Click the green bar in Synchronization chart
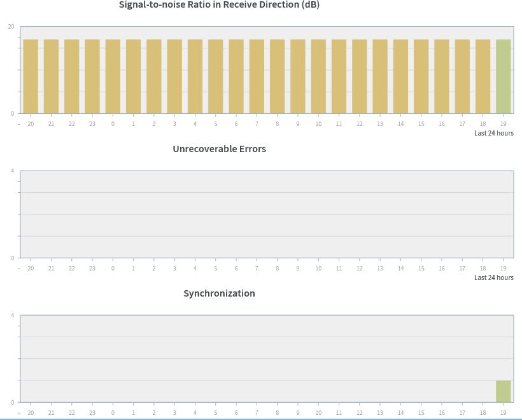 (503, 391)
